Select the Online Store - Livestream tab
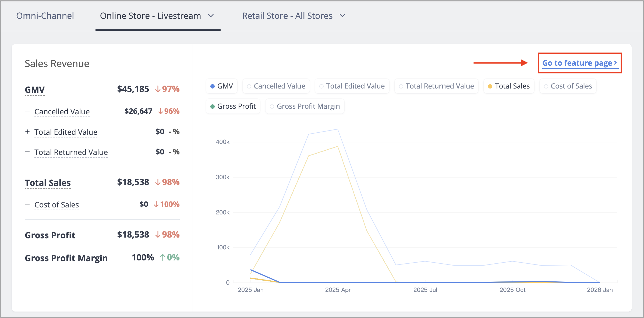The height and width of the screenshot is (318, 644). [150, 16]
